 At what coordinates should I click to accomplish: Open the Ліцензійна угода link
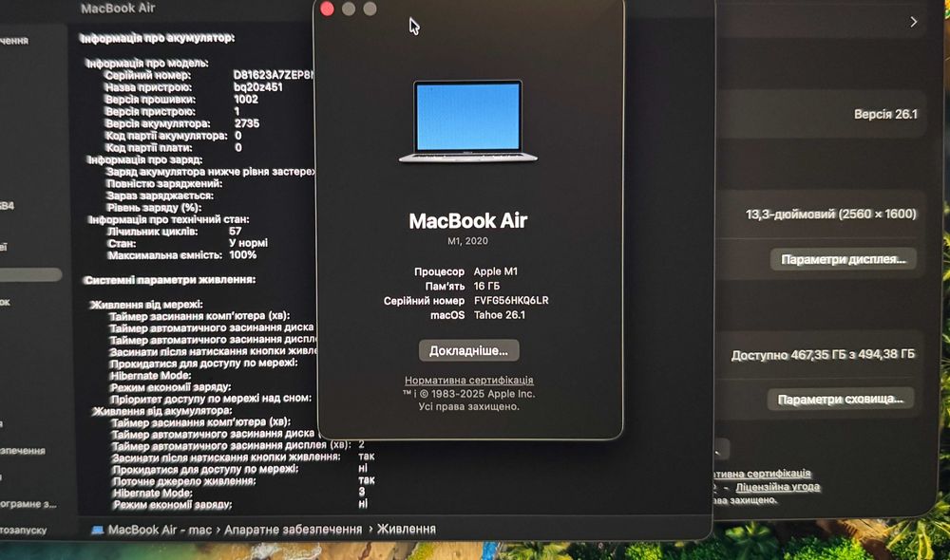point(777,487)
